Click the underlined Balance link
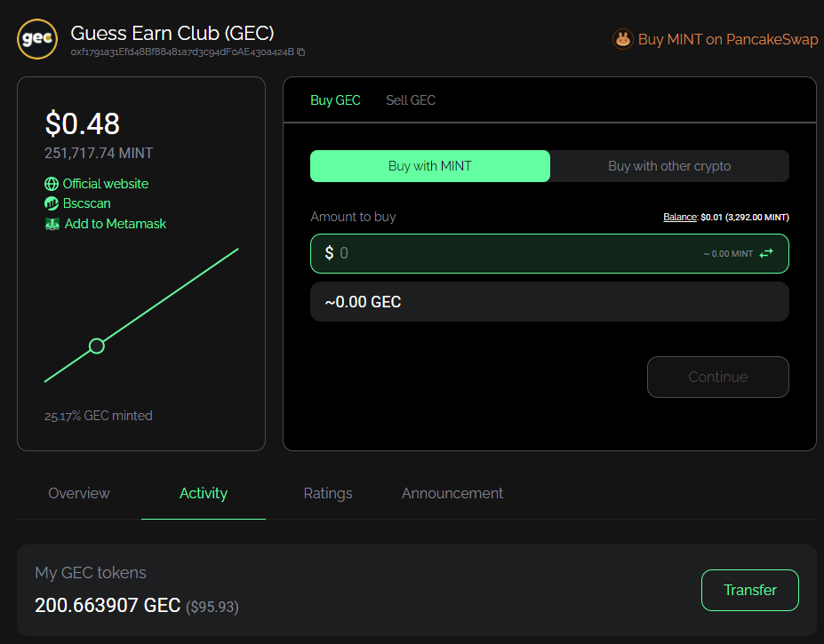 coord(680,217)
